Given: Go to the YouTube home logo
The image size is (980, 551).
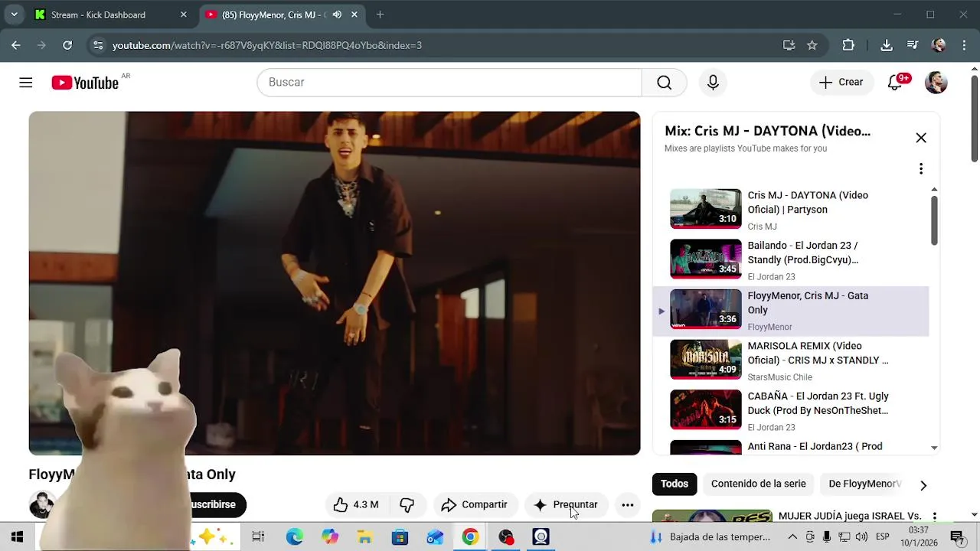Looking at the screenshot, I should (85, 83).
